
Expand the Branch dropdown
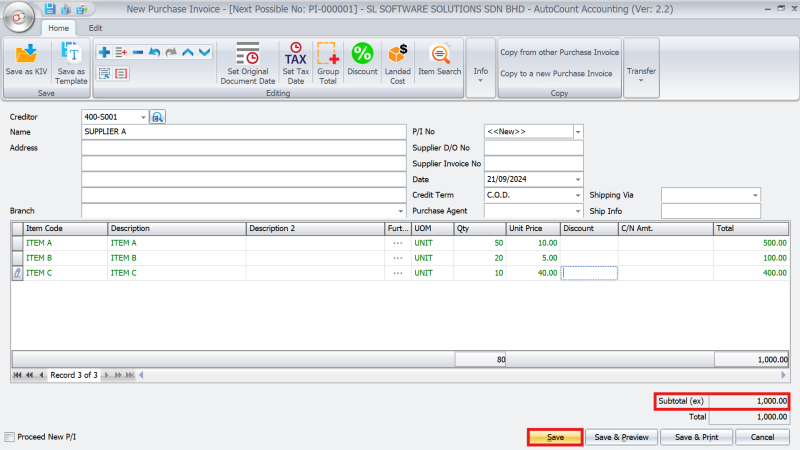tap(401, 211)
